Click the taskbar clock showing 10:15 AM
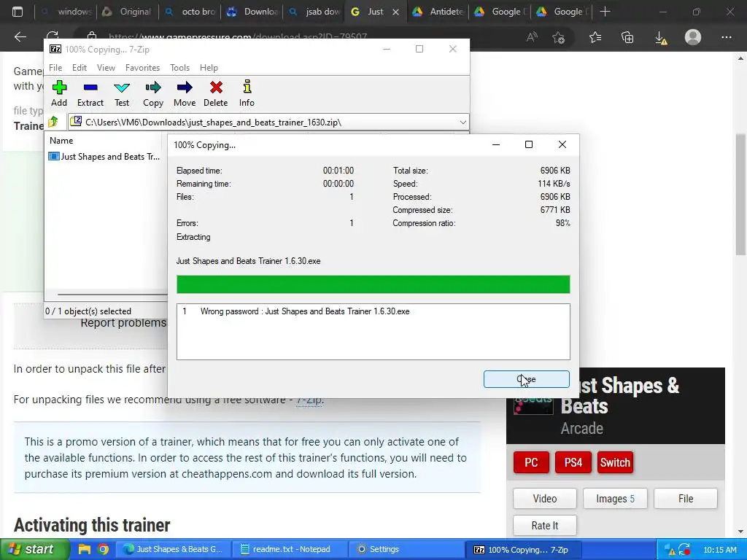The height and width of the screenshot is (560, 747). point(720,550)
